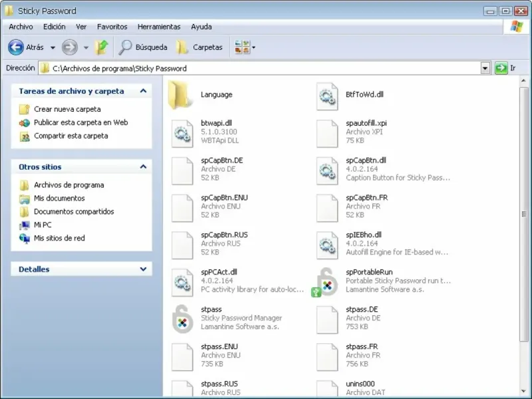Open the Archivo menu
Viewport: 532px width, 399px height.
point(21,27)
